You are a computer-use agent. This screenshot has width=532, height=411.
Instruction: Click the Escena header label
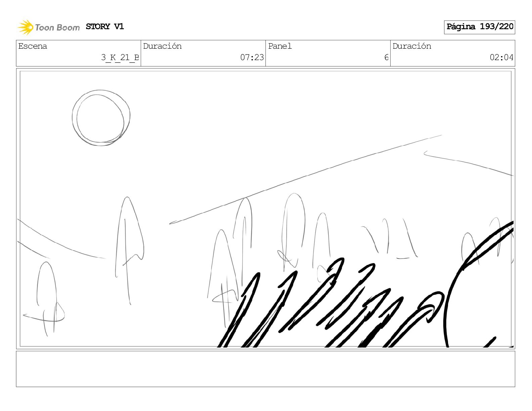[x=33, y=46]
